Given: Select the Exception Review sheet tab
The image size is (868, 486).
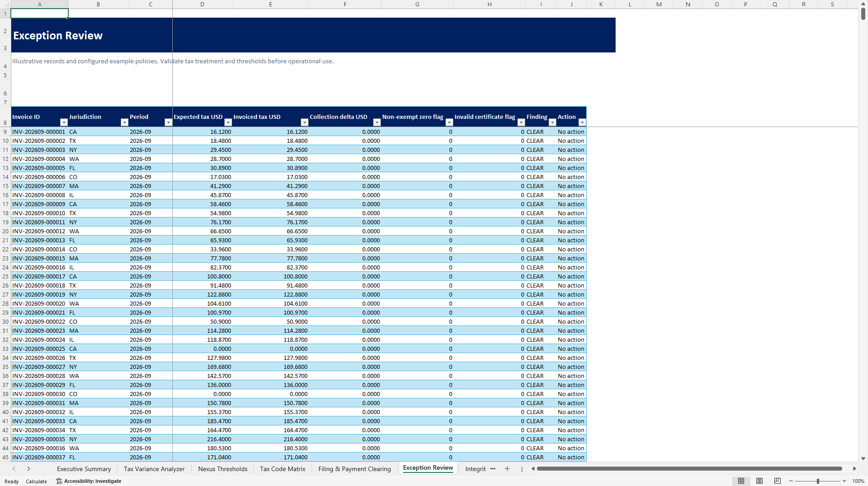Looking at the screenshot, I should tap(428, 468).
